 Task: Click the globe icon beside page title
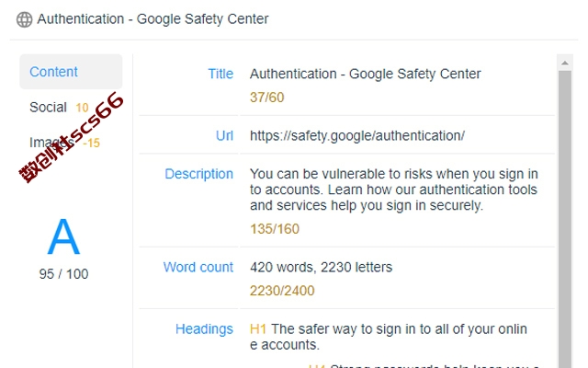(25, 19)
